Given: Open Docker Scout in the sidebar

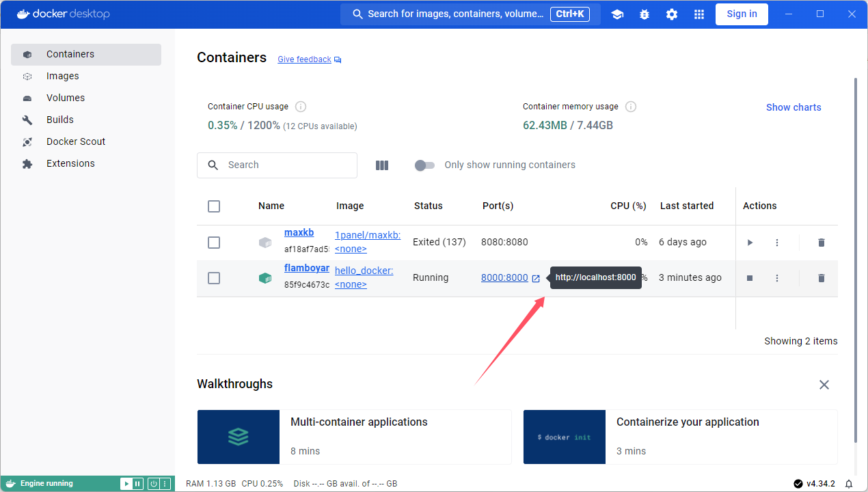Looking at the screenshot, I should (x=86, y=142).
